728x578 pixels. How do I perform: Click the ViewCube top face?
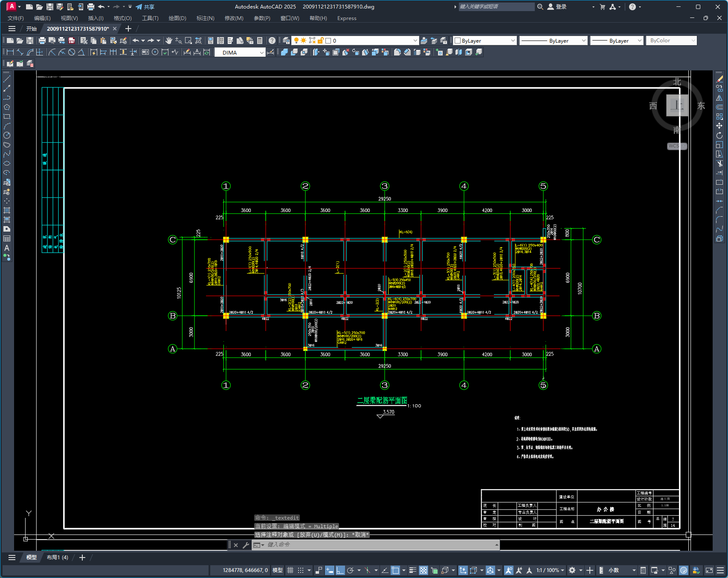(677, 105)
